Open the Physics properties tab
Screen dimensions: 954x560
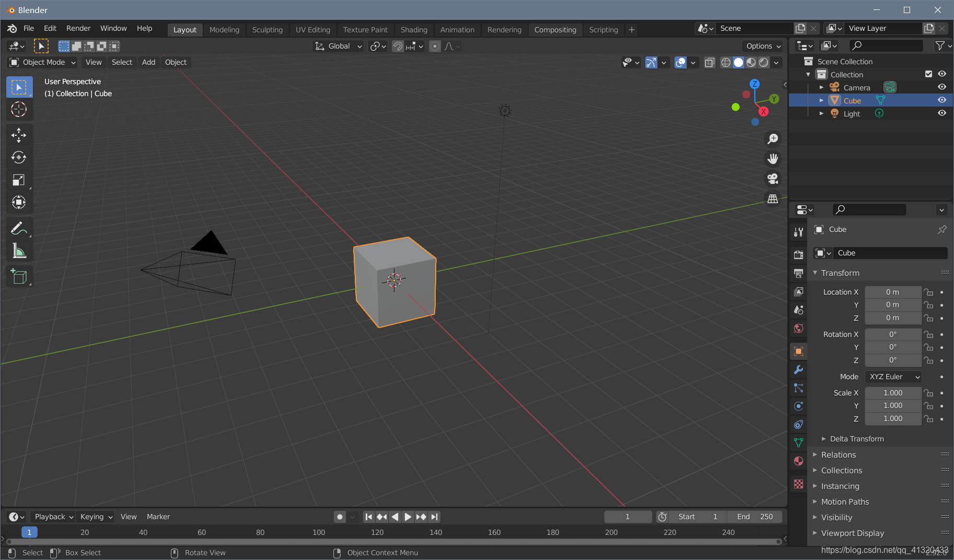click(798, 406)
